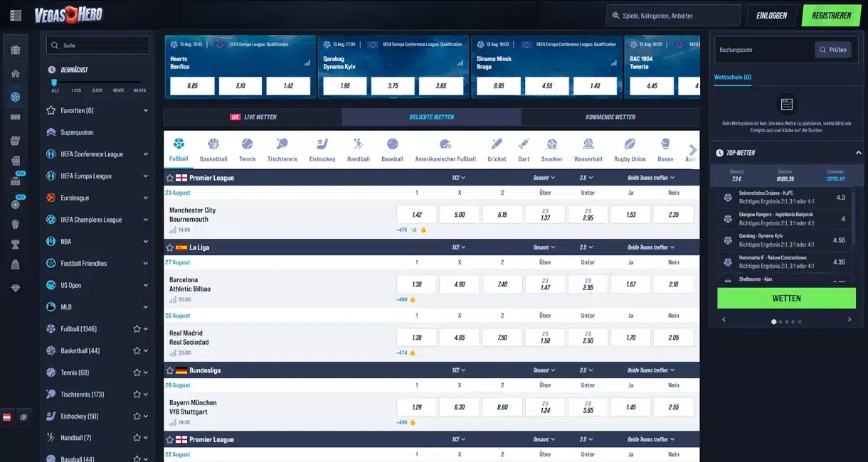The height and width of the screenshot is (462, 868).
Task: Open the gift promotions icon in the left rail
Action: 16,50
